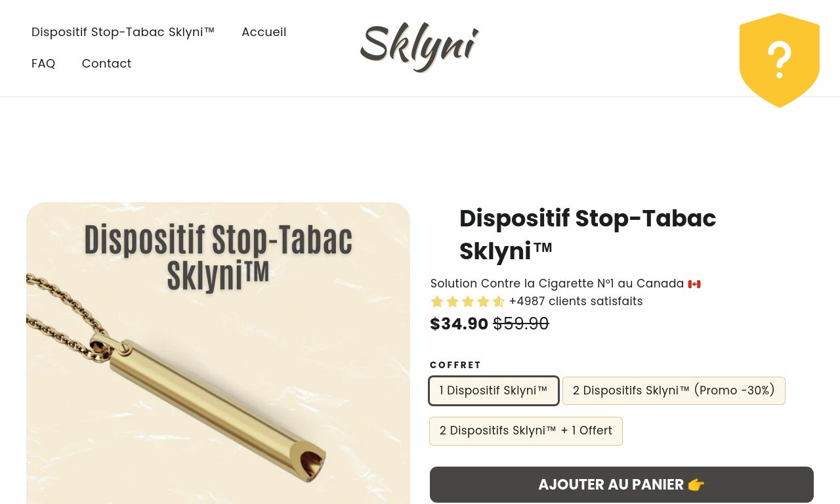840x504 pixels.
Task: Choose 2 Dispositifs Sklyni™ Promo -30% option
Action: 673,390
